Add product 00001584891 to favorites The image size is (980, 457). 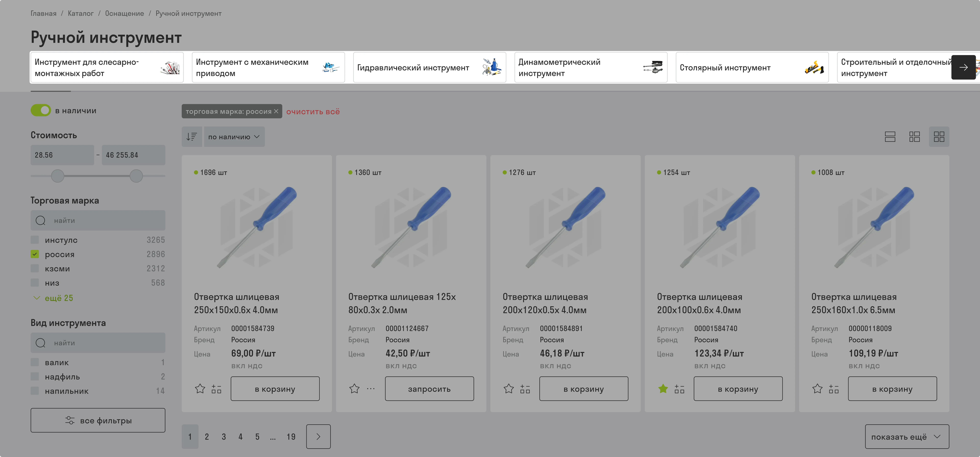coord(509,389)
